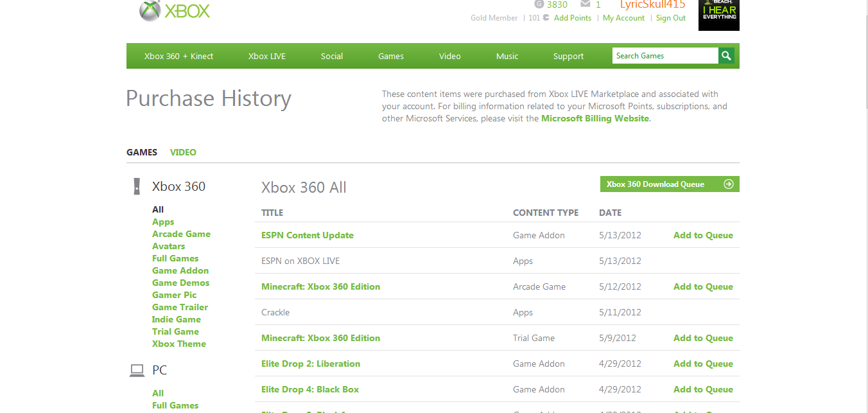Click the TITLE column header
Viewport: 868px width, 413px height.
click(272, 213)
